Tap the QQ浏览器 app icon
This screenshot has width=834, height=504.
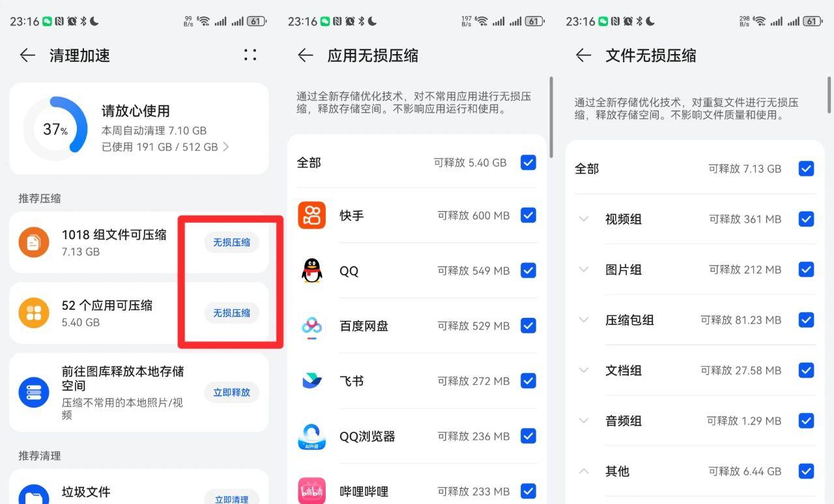click(312, 436)
